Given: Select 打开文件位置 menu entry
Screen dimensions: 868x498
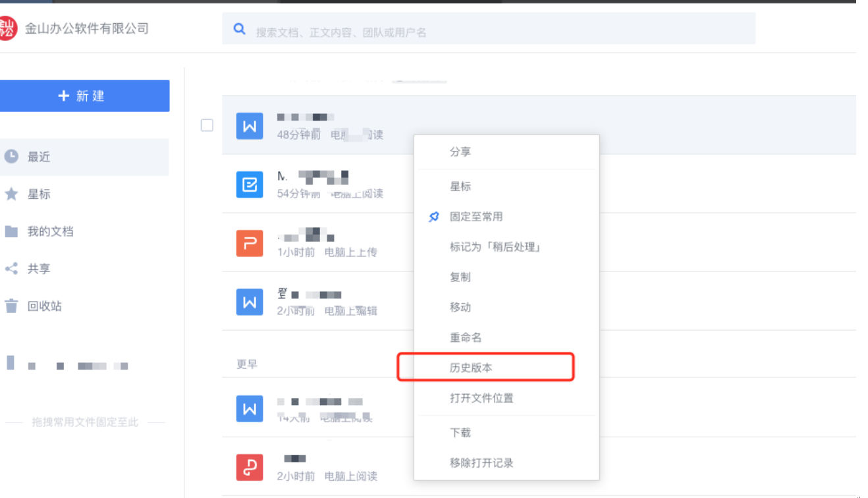Looking at the screenshot, I should pyautogui.click(x=481, y=398).
